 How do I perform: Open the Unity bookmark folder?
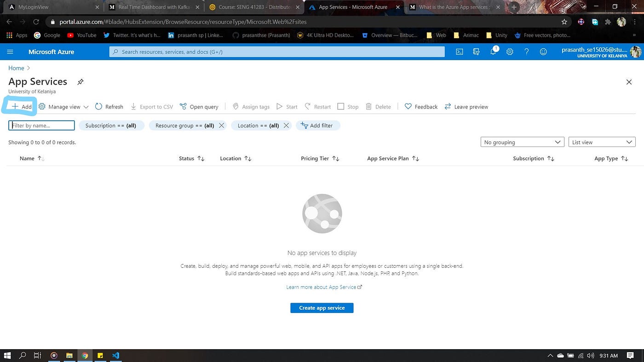[497, 35]
